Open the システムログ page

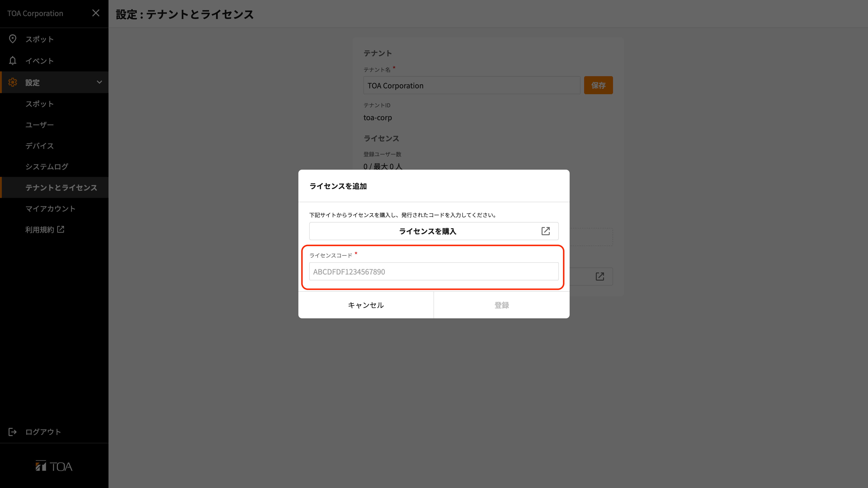(54, 166)
